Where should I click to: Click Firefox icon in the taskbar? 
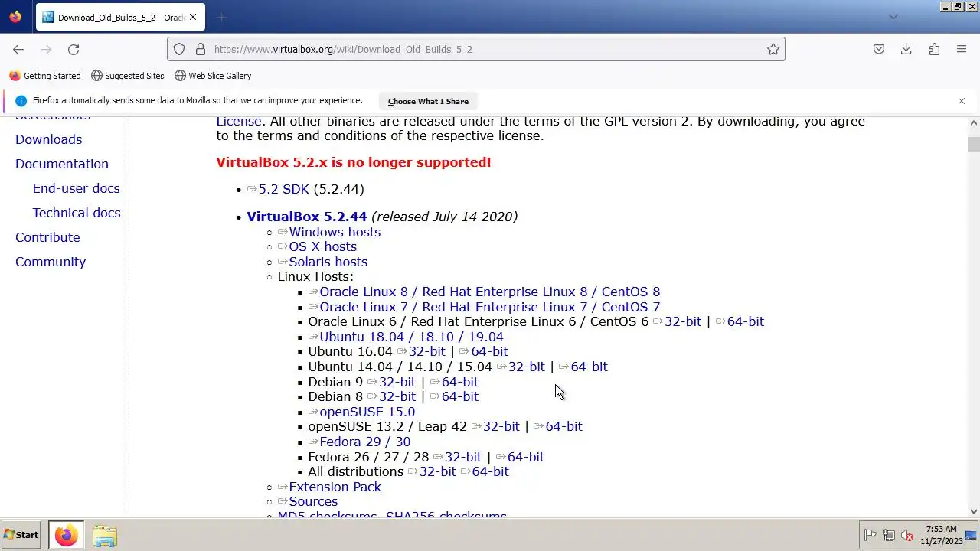(66, 535)
